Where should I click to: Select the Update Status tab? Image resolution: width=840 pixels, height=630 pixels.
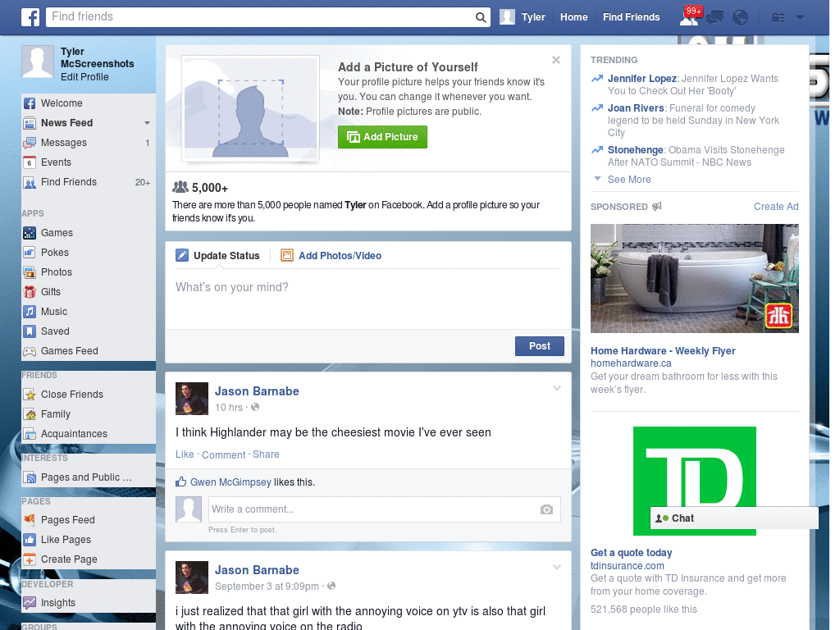(217, 256)
